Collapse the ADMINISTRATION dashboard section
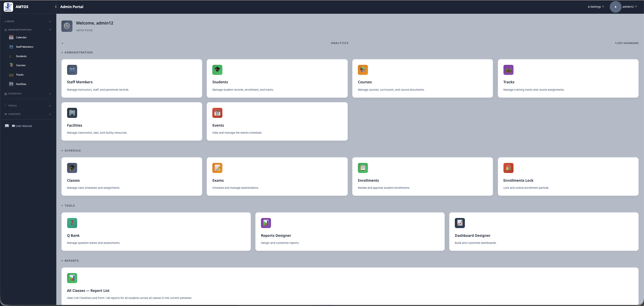 coord(62,52)
